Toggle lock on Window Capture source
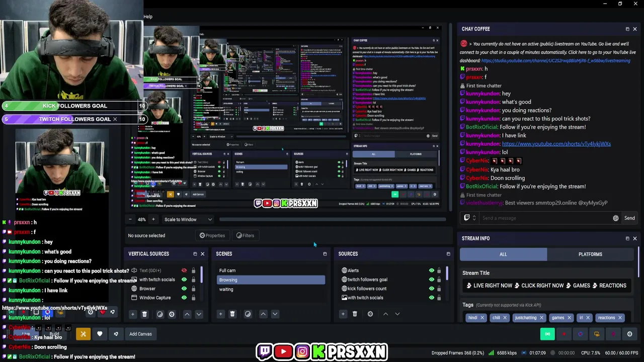Screen dimensions: 644x362 [193, 298]
